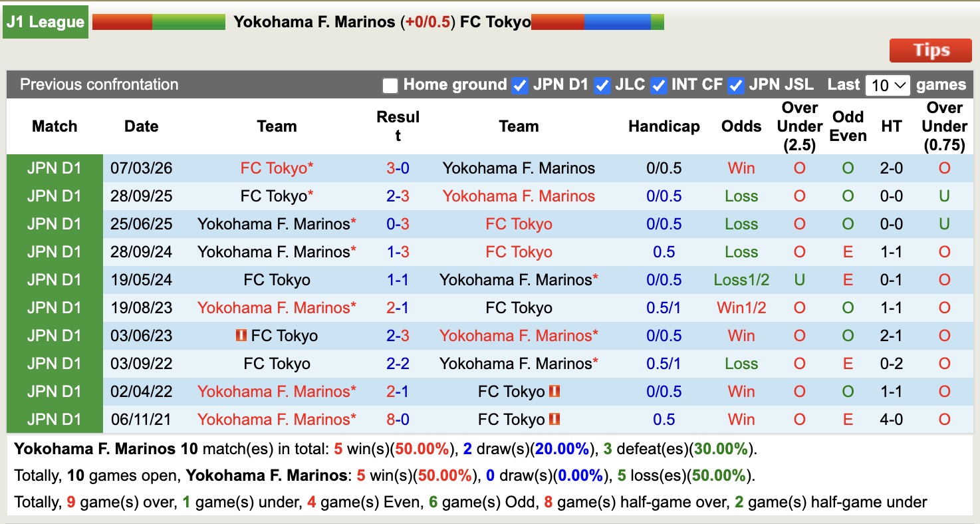Click the Tips button
Viewport: 980px width, 524px height.
pyautogui.click(x=930, y=50)
